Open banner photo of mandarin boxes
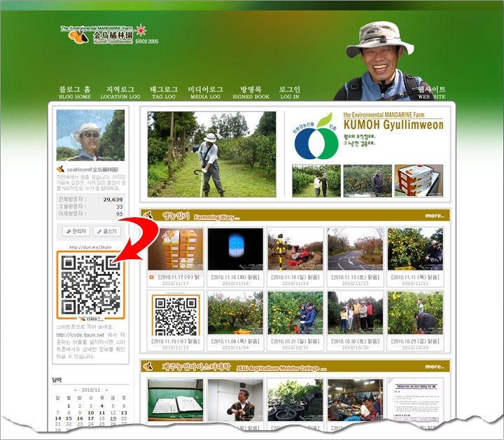Viewport: 504px width, 440px height. [419, 181]
